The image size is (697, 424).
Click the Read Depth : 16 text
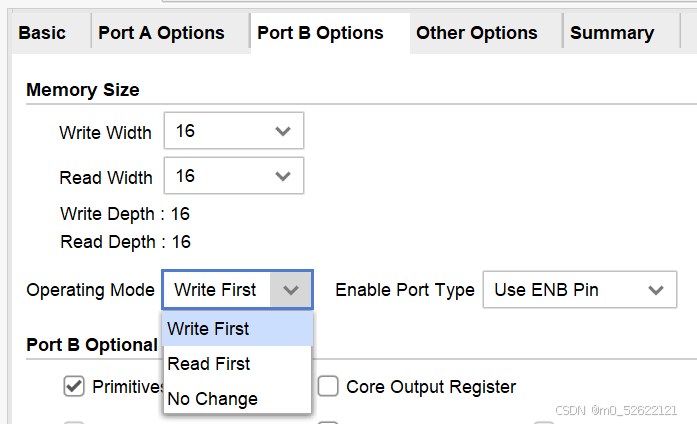pos(125,242)
